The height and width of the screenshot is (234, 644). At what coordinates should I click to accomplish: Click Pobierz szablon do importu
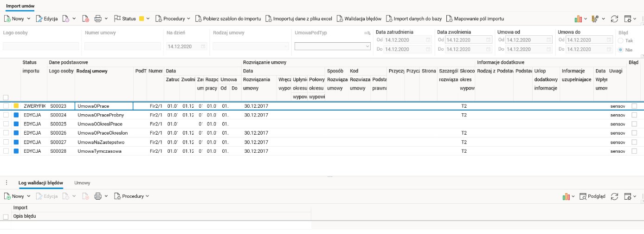[x=228, y=19]
